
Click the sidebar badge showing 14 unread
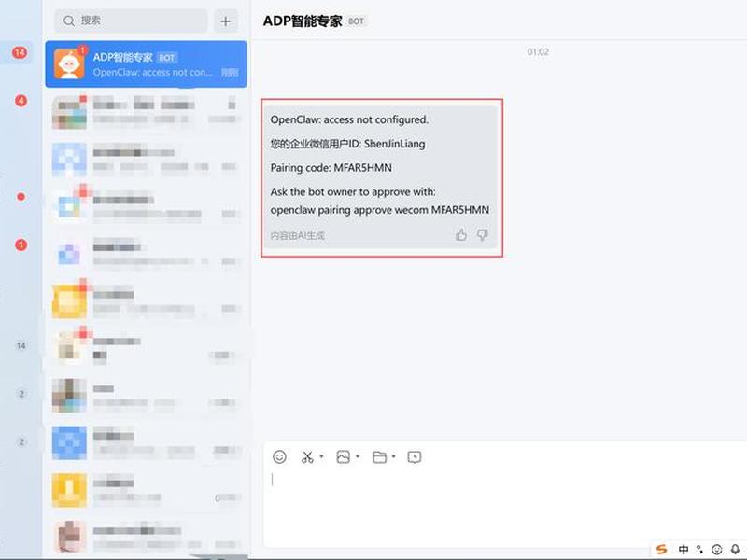[x=20, y=52]
